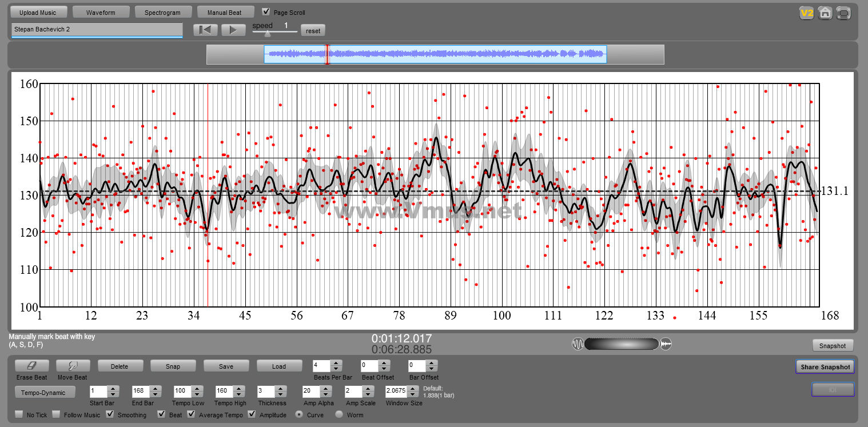The height and width of the screenshot is (427, 868).
Task: Click the Tempo High field showing 160
Action: pos(225,392)
